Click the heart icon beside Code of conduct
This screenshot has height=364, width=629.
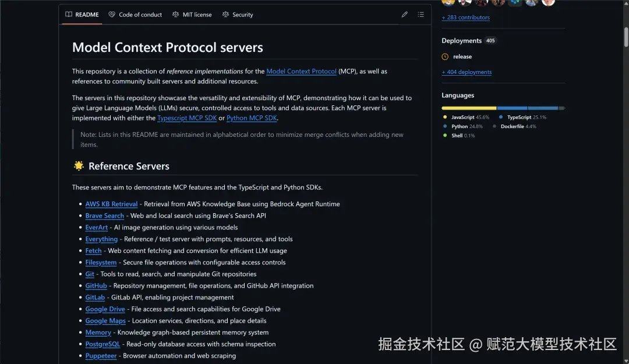112,15
